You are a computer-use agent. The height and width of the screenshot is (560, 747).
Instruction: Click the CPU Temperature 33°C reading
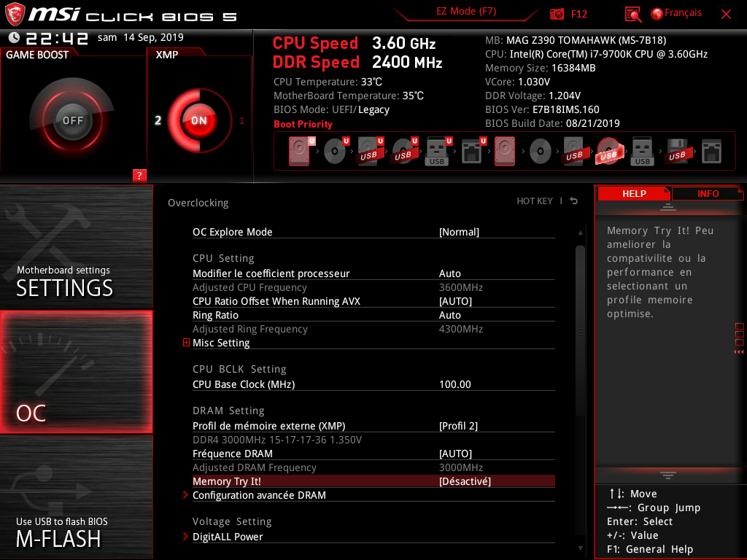[x=328, y=82]
